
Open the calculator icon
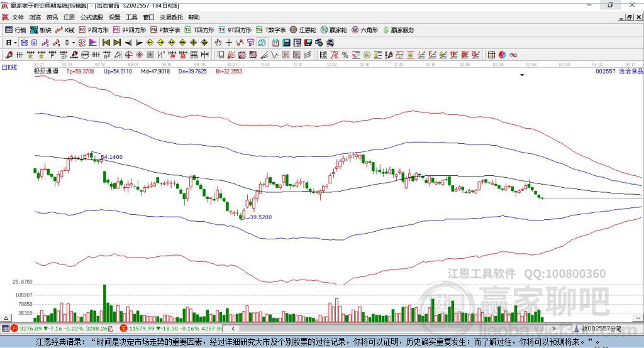(x=286, y=43)
